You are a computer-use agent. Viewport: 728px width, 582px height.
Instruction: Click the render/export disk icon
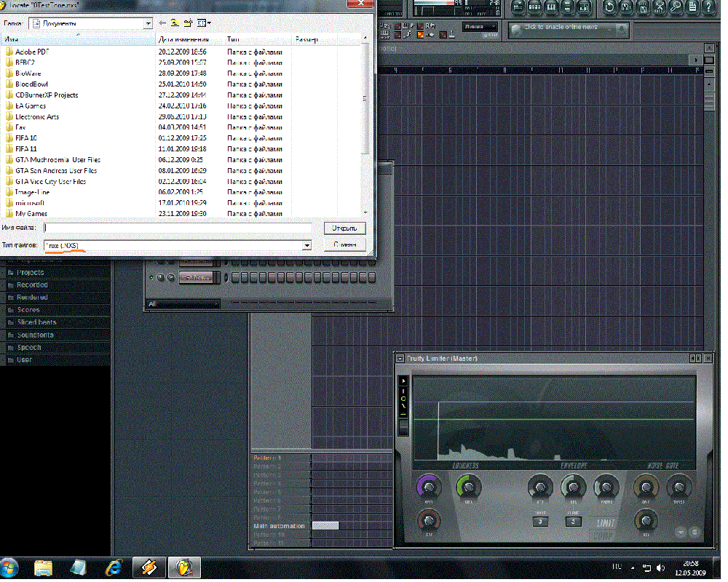[x=643, y=7]
